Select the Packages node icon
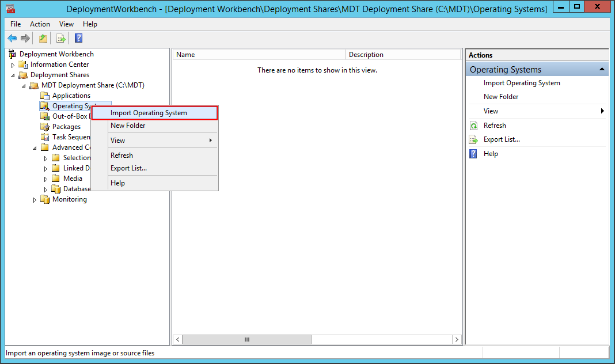615x364 pixels. [45, 127]
